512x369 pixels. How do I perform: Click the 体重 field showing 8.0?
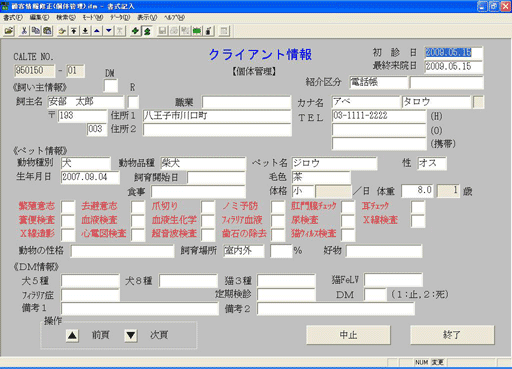417,191
